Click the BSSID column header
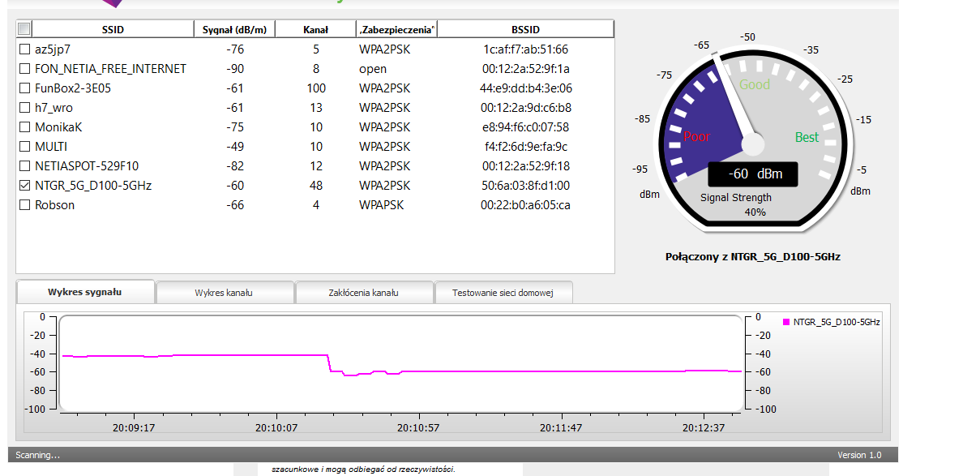Viewport: 980px width, 476px height. pyautogui.click(x=525, y=30)
